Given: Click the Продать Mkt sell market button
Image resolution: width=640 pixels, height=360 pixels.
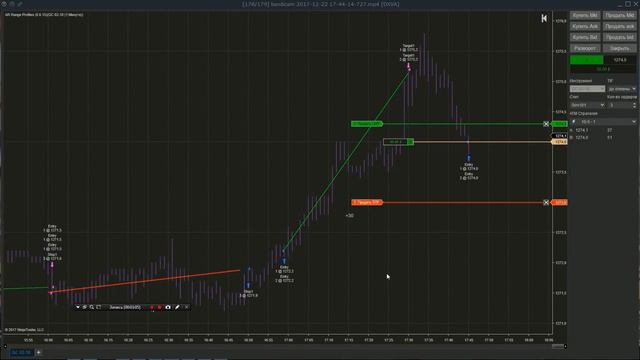Looking at the screenshot, I should pos(619,16).
